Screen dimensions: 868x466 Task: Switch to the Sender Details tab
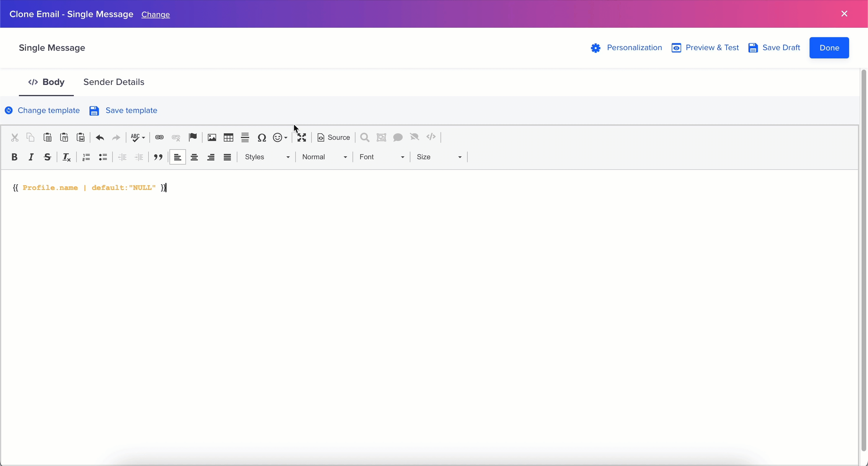[x=114, y=82]
